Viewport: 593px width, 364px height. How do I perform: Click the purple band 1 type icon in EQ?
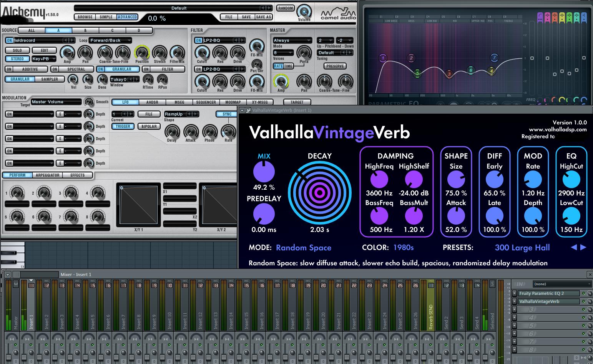540,17
